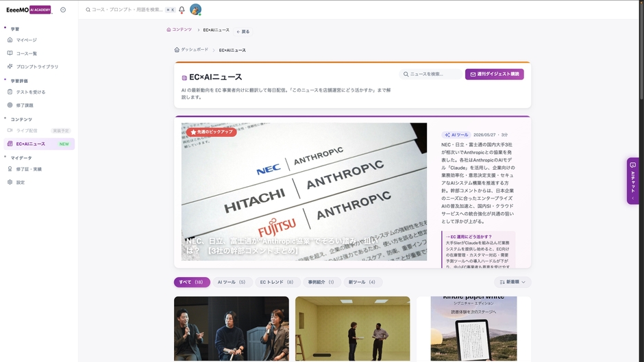Open 修了証・実績 in sidebar
The width and height of the screenshot is (644, 362).
pyautogui.click(x=39, y=169)
